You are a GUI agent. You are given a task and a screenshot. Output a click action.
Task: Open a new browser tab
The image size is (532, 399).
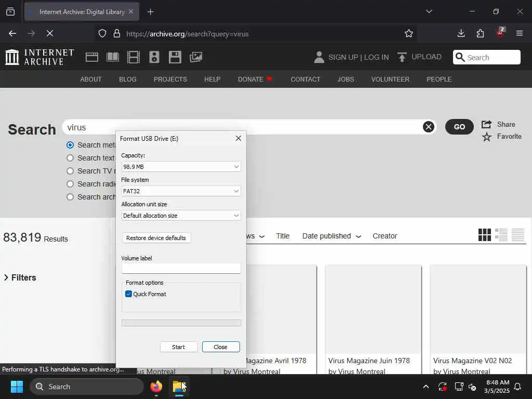151,12
